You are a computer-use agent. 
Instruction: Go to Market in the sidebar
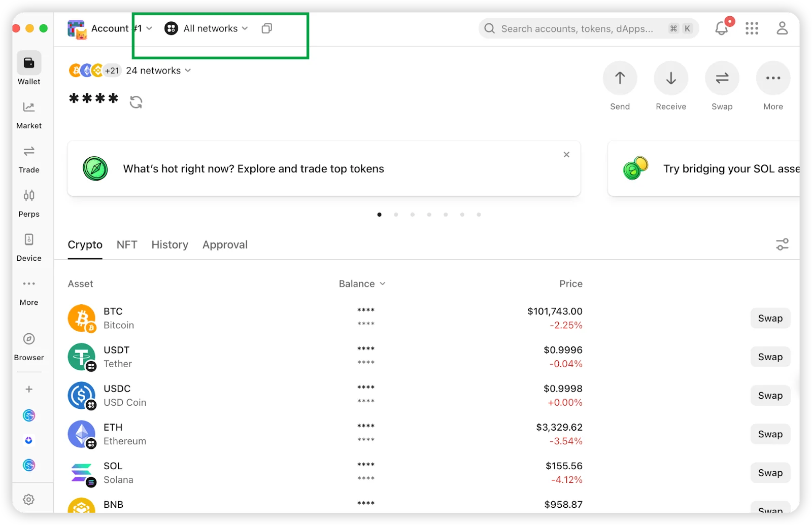tap(29, 114)
